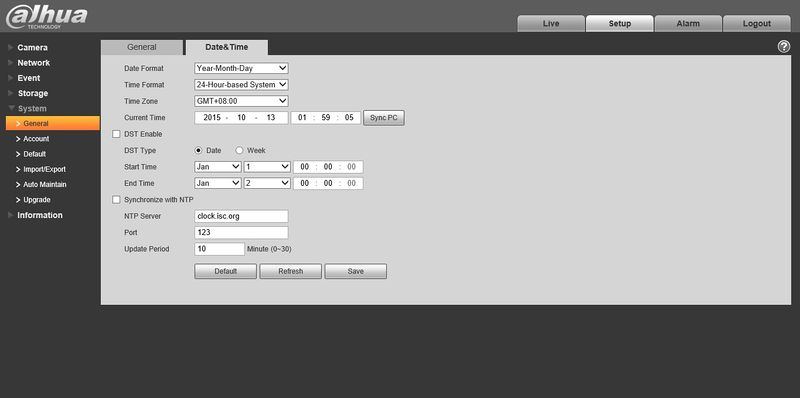Open the Start Time month dropdown
Image resolution: width=800 pixels, height=398 pixels.
coord(218,167)
